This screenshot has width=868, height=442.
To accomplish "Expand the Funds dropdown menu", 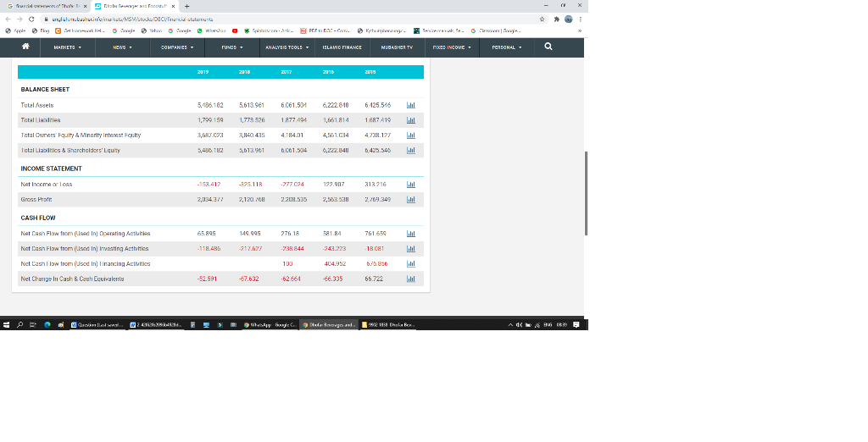I will pos(232,47).
